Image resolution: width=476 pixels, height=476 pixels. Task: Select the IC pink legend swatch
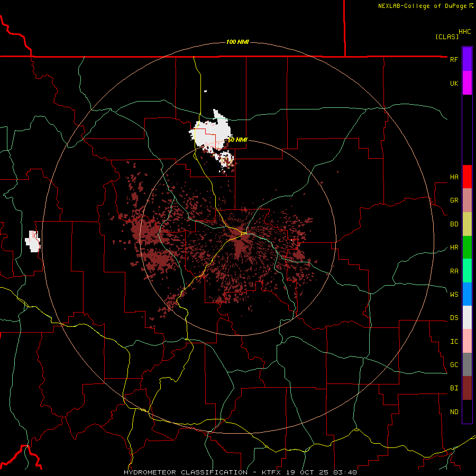[467, 341]
